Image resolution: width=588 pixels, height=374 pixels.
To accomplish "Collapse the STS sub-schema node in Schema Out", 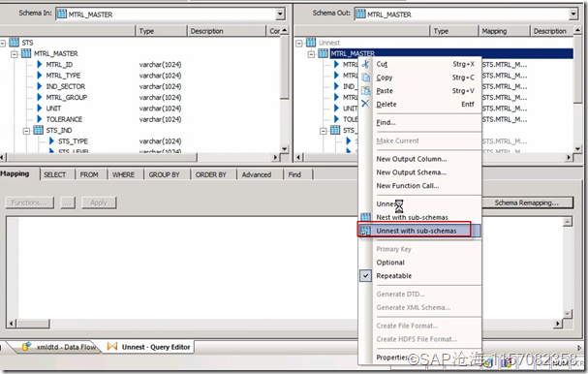I will pyautogui.click(x=324, y=131).
